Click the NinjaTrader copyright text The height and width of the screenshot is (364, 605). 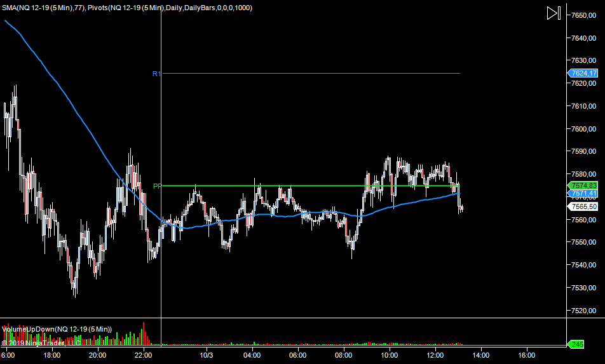point(39,343)
